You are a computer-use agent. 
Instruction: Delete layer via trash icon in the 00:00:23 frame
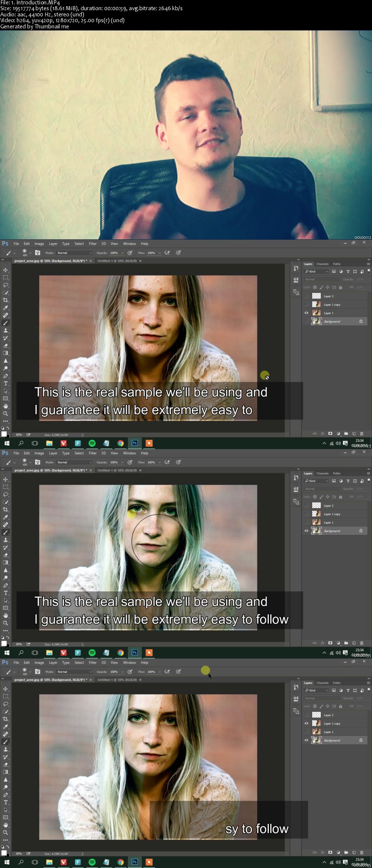pos(361,433)
